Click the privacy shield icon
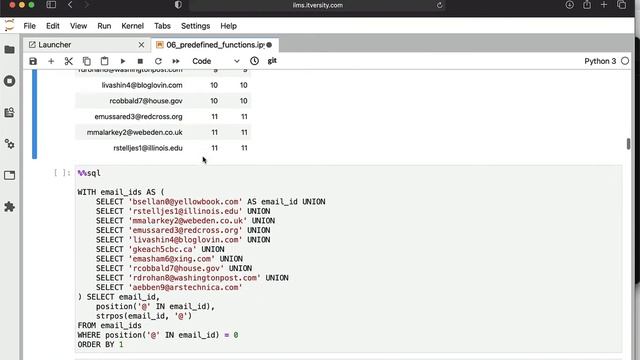 (178, 5)
